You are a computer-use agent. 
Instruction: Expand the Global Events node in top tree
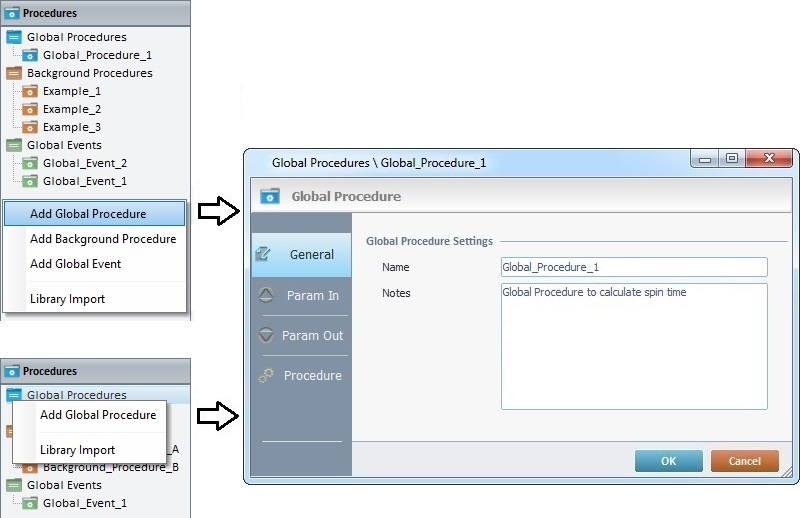click(14, 145)
